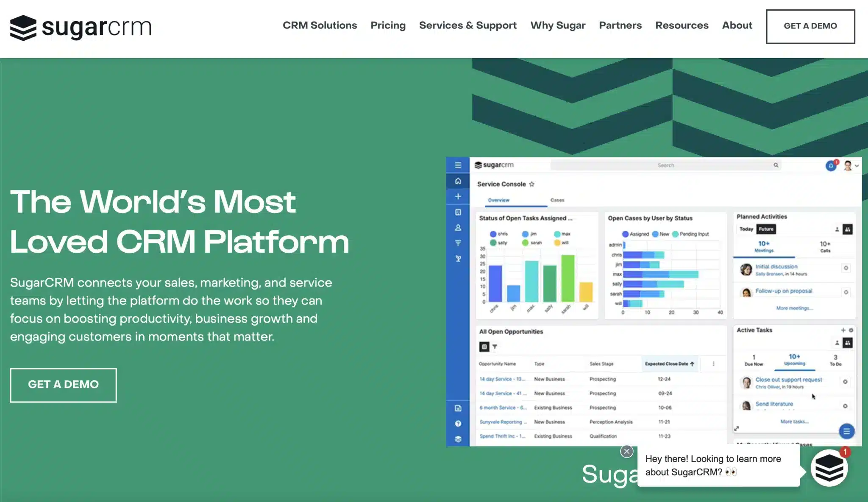This screenshot has height=502, width=868.
Task: Select the To Do tab in Active Tasks
Action: [835, 360]
